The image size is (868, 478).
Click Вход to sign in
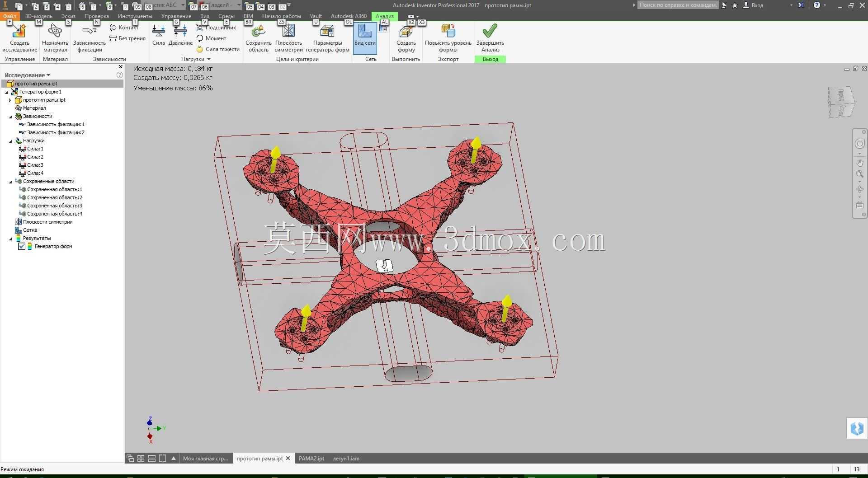coord(757,5)
